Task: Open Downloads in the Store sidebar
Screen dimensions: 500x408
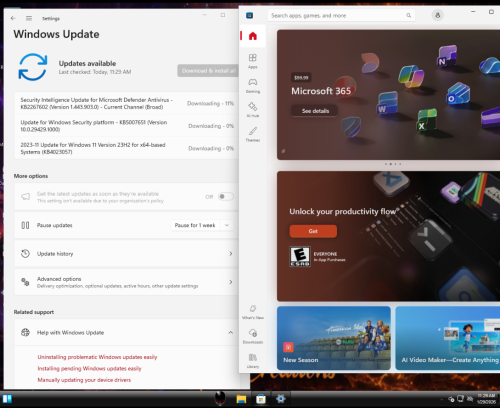Action: [253, 336]
